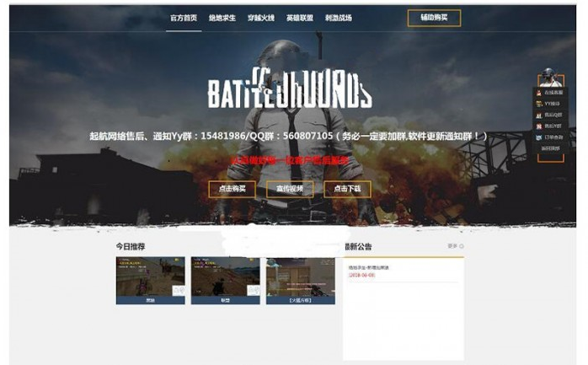Open the 【火狐方框】 recommended thumbnail

click(x=301, y=281)
